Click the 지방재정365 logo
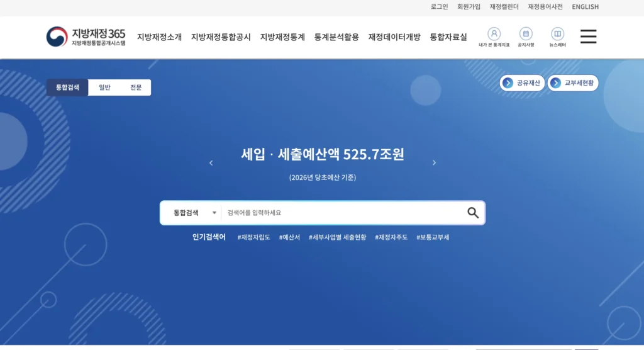Viewport: 644px width, 350px height. (x=86, y=37)
